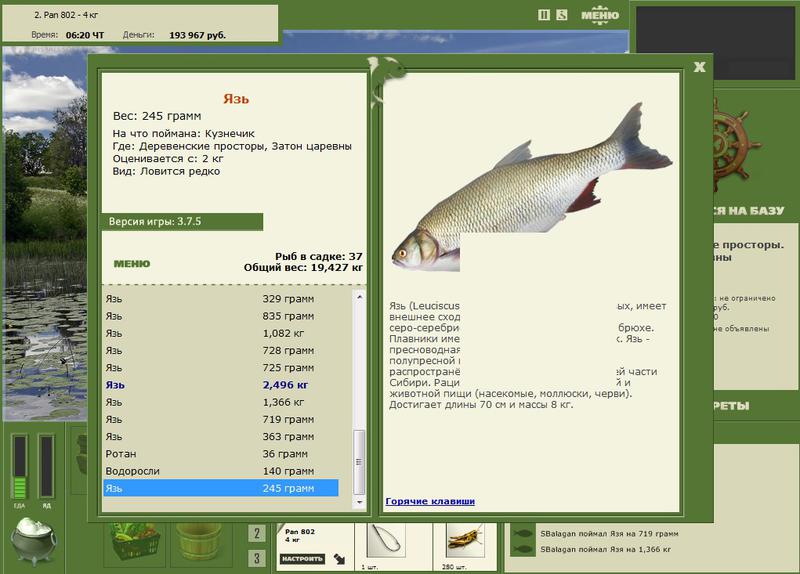800x574 pixels.
Task: Open the green МЕНЮ inside the keepnet panel
Action: pos(132,264)
